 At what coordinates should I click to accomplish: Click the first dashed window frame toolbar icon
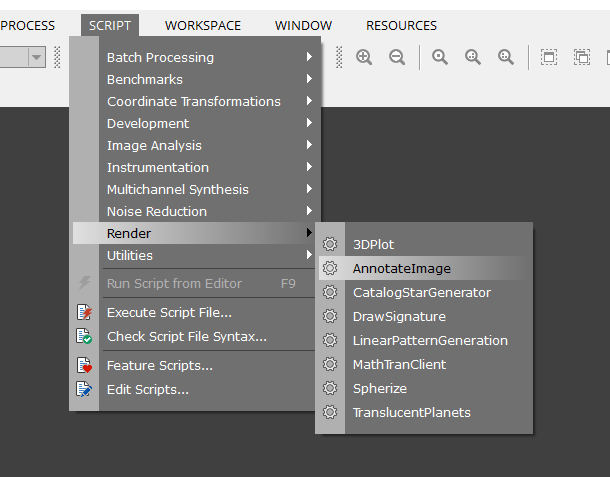click(549, 58)
